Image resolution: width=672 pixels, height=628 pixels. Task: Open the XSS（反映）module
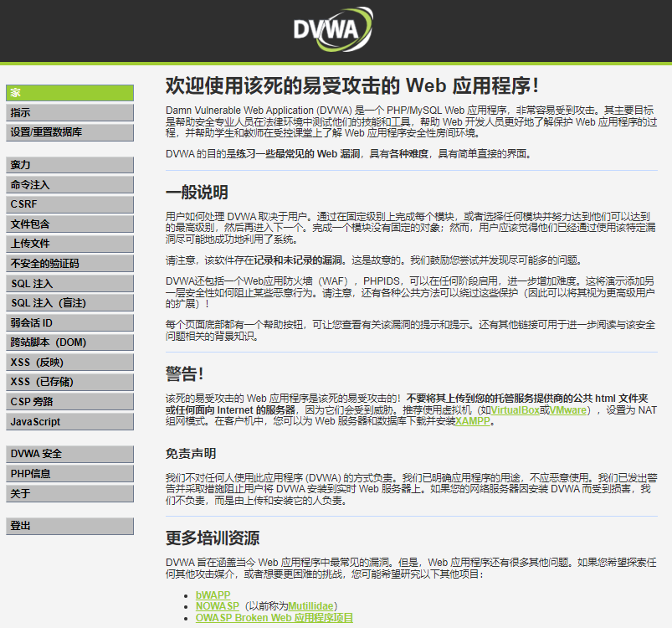click(x=69, y=363)
